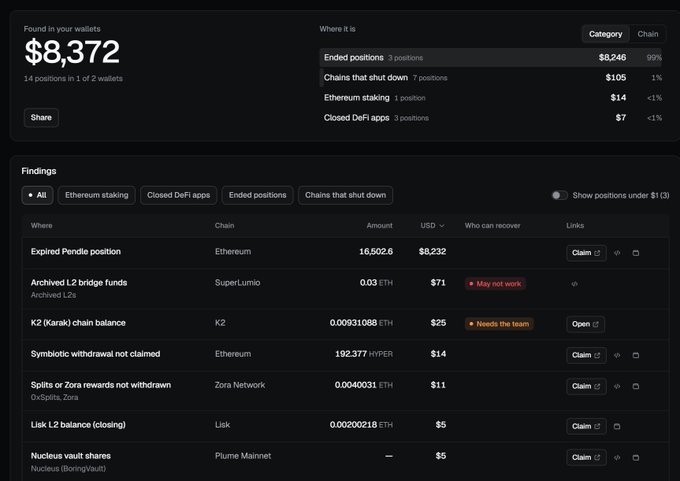This screenshot has width=680, height=481.
Task: Click the window icon in Expired Pendle position row
Action: pyautogui.click(x=636, y=253)
